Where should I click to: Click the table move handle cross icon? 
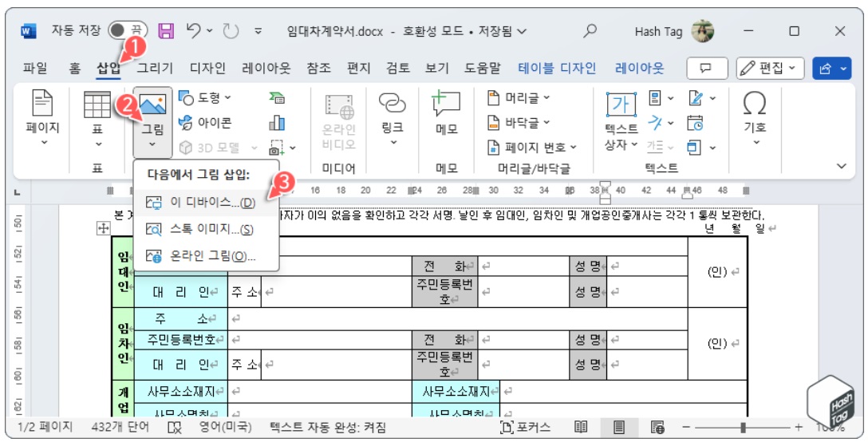[104, 228]
